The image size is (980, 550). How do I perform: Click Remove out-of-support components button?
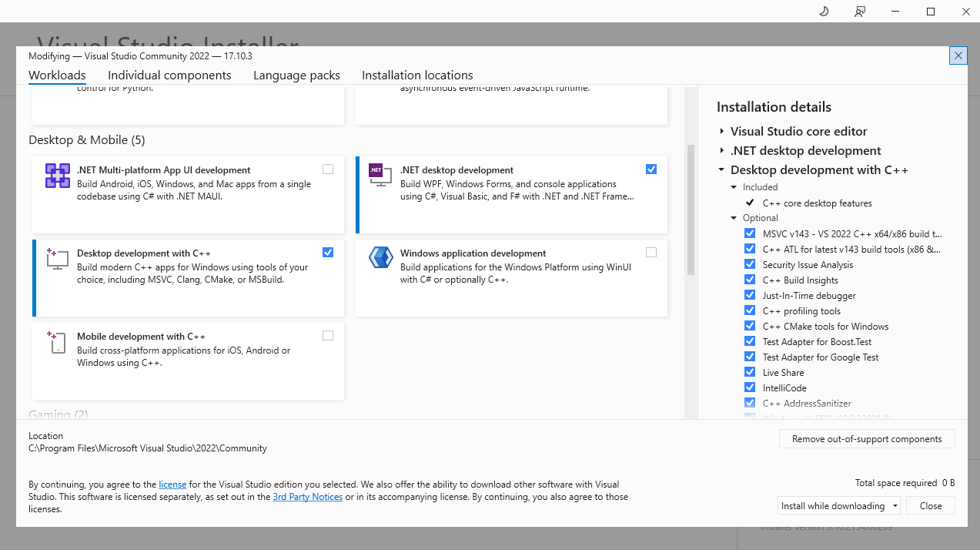point(867,439)
